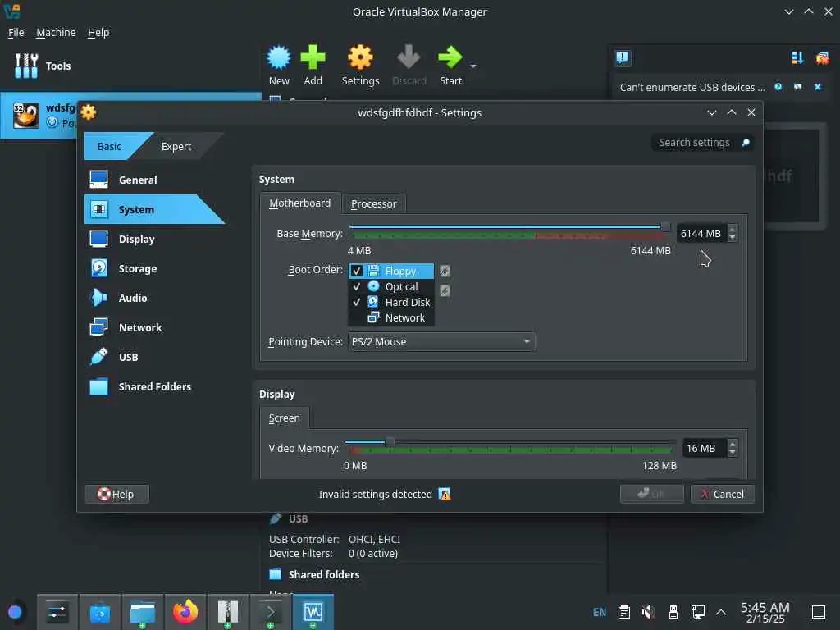Screen dimensions: 840x630
Task: Increase Base Memory with stepper up arrow
Action: click(733, 228)
